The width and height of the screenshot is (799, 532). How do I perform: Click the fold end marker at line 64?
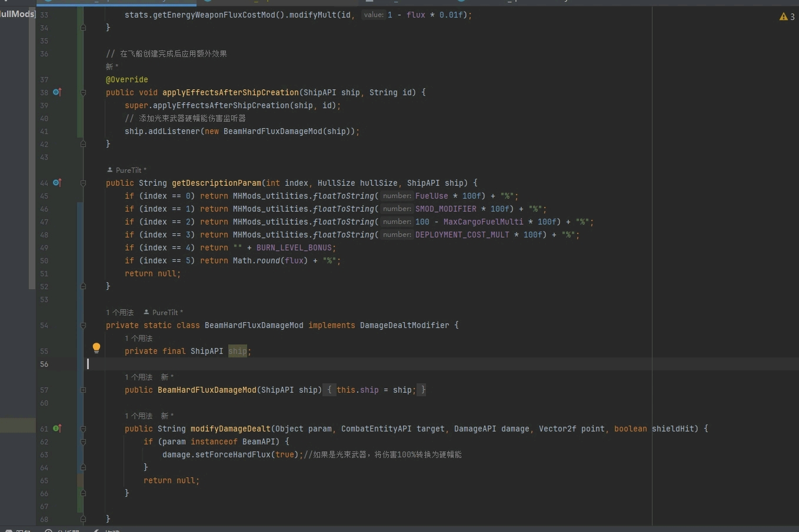83,467
